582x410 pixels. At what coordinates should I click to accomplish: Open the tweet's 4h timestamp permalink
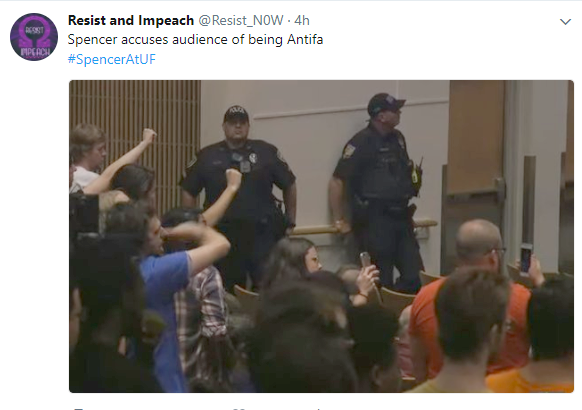point(302,20)
